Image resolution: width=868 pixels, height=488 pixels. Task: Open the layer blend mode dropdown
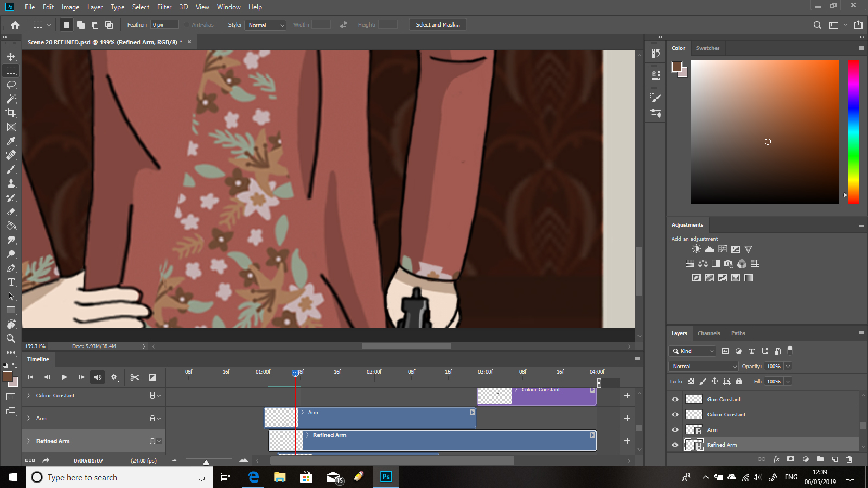(x=704, y=367)
